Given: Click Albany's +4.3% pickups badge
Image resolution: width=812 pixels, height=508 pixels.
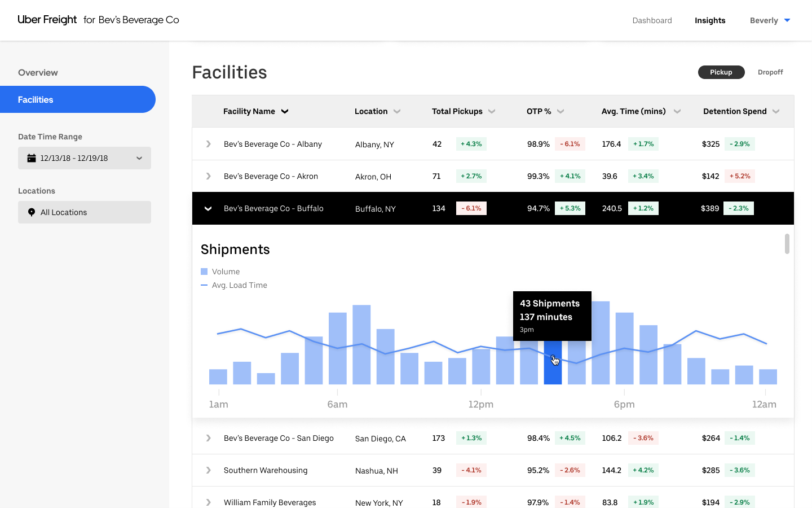Looking at the screenshot, I should click(471, 144).
